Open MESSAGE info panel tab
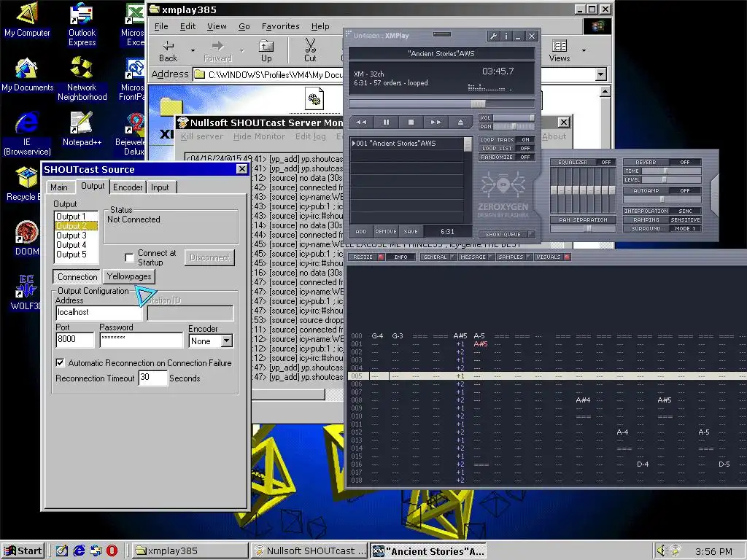This screenshot has width=747, height=560. 476,257
